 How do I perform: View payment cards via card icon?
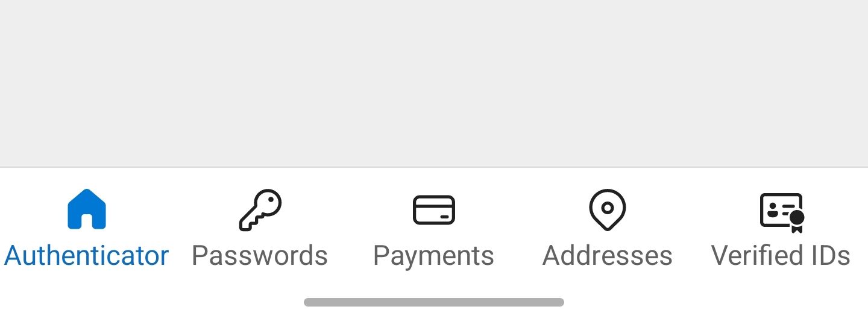(434, 210)
